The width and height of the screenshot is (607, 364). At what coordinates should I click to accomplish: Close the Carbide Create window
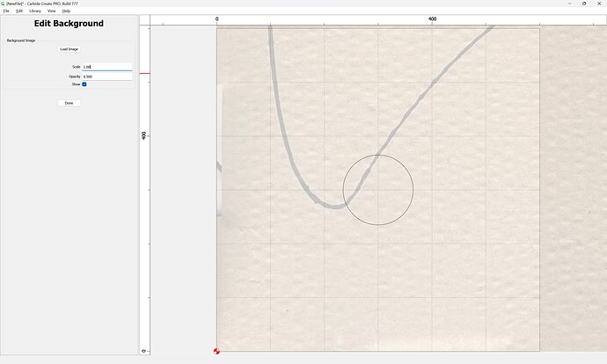(600, 4)
